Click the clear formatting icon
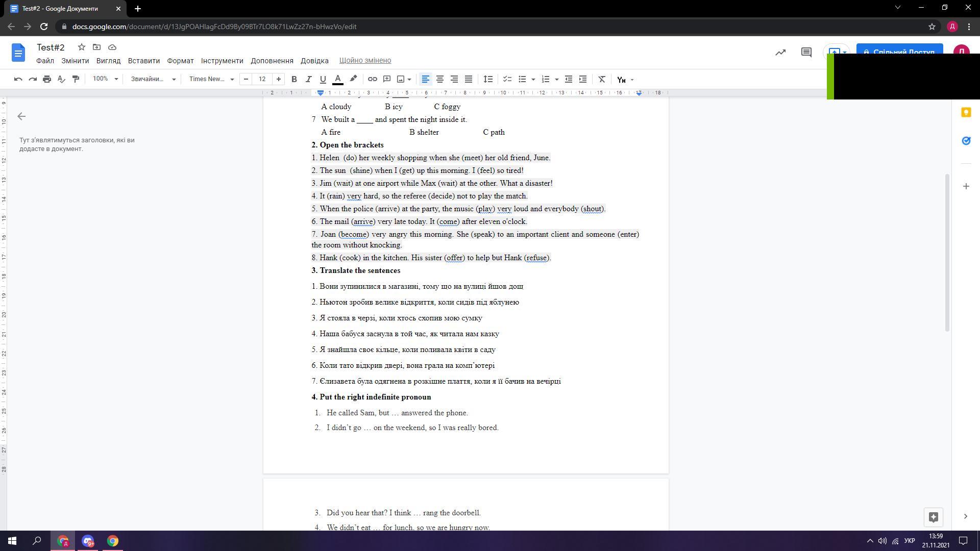The width and height of the screenshot is (980, 551). point(602,79)
